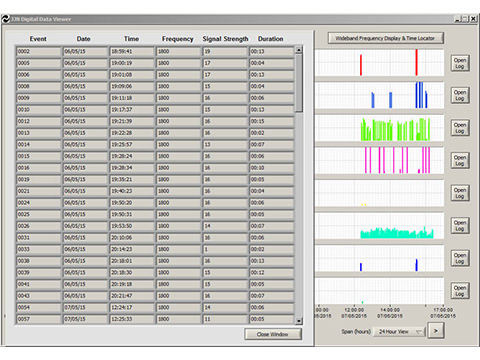The height and width of the screenshot is (360, 480).
Task: Click the tall red spike in top chart
Action: click(416, 62)
